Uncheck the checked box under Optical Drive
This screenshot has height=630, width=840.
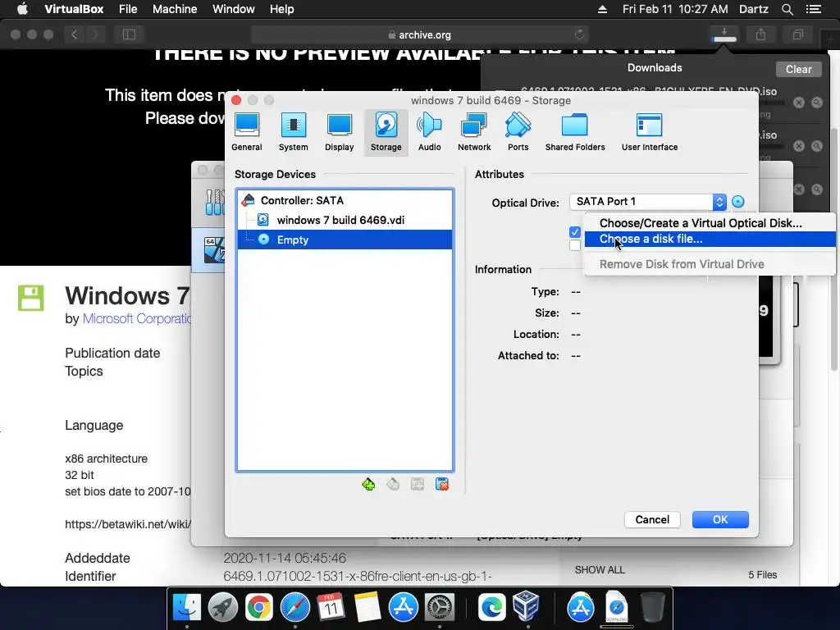[575, 232]
